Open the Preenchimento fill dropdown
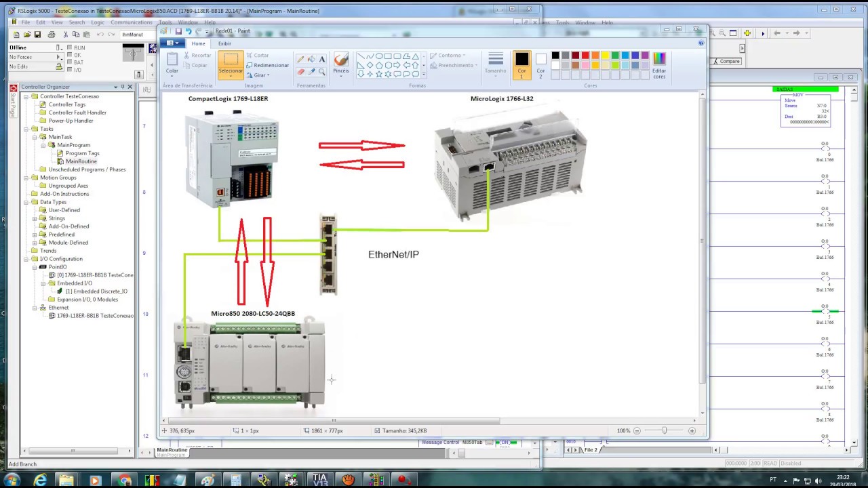Screen dimensions: 868x488 454,65
